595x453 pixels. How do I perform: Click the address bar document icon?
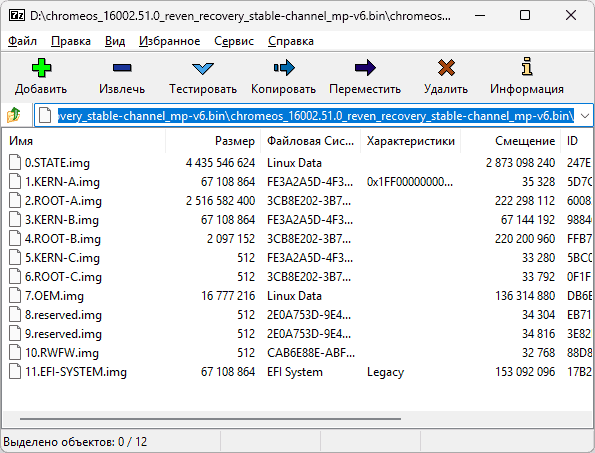click(45, 115)
